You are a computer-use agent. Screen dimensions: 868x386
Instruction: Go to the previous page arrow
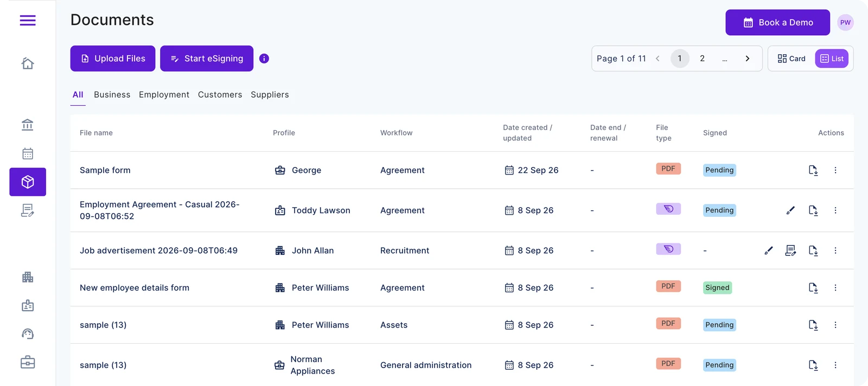pos(658,59)
